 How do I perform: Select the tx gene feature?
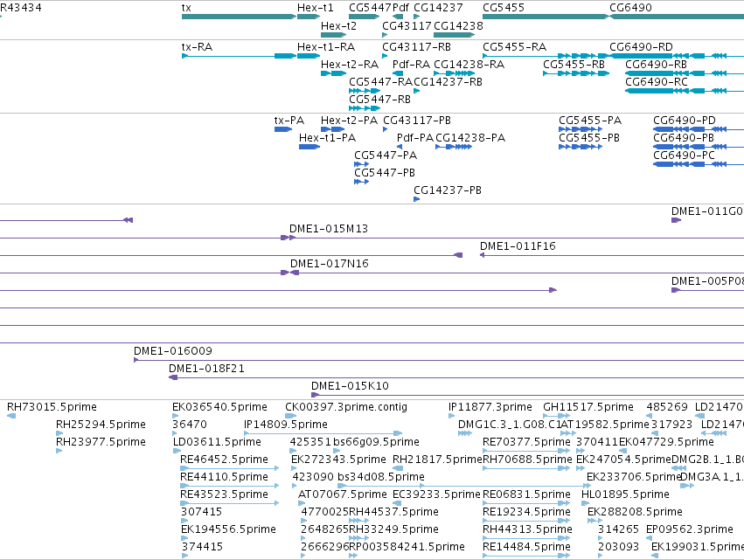(239, 17)
